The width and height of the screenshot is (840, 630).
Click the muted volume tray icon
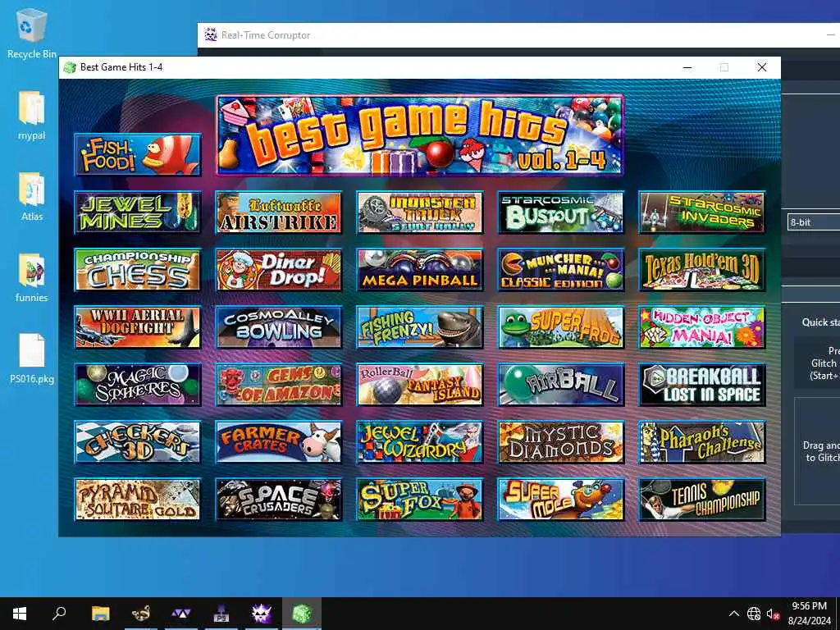pos(773,614)
